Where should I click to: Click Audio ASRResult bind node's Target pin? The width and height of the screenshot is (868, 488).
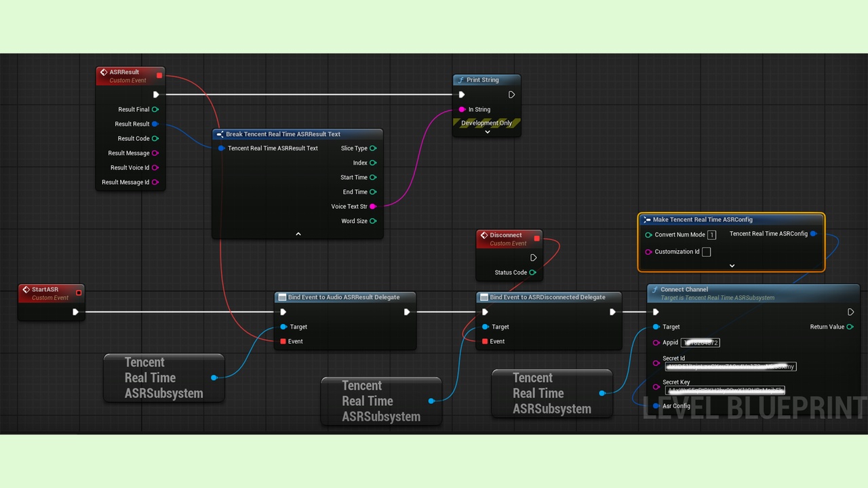point(283,327)
